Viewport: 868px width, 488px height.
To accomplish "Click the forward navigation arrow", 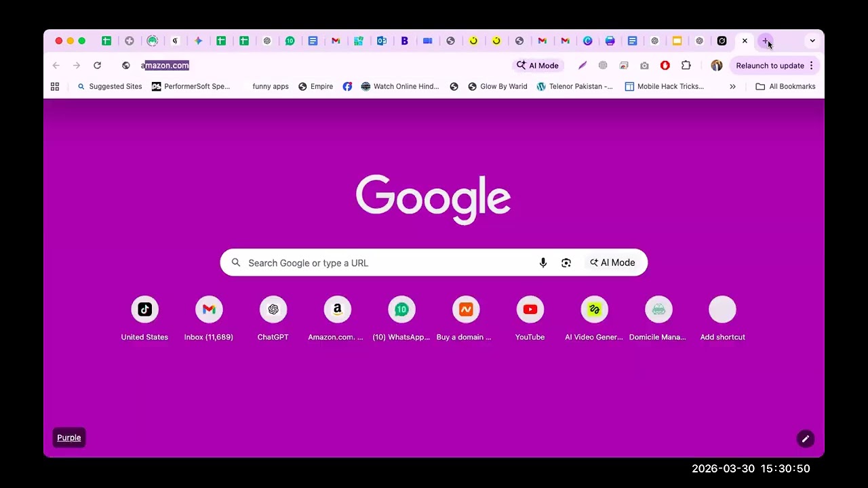I will tap(77, 66).
